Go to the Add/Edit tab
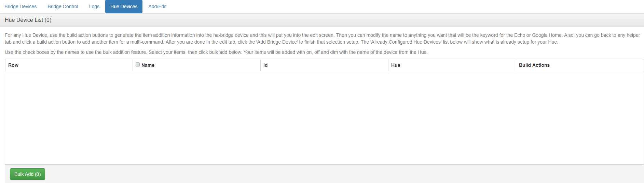The height and width of the screenshot is (183, 644). click(x=157, y=6)
